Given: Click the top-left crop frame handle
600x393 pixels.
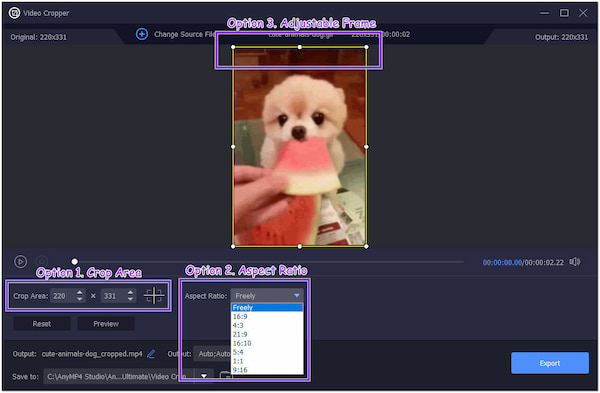Looking at the screenshot, I should pos(233,47).
